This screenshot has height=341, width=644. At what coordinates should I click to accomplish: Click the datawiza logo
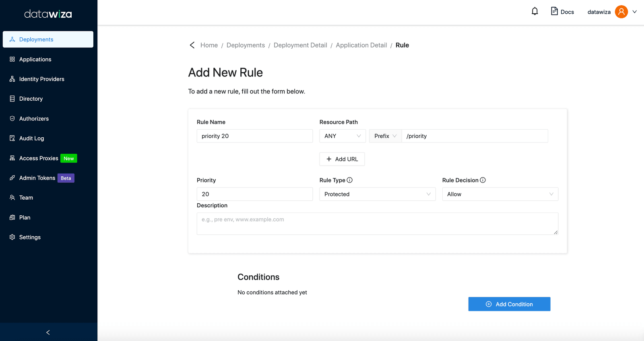pos(48,14)
